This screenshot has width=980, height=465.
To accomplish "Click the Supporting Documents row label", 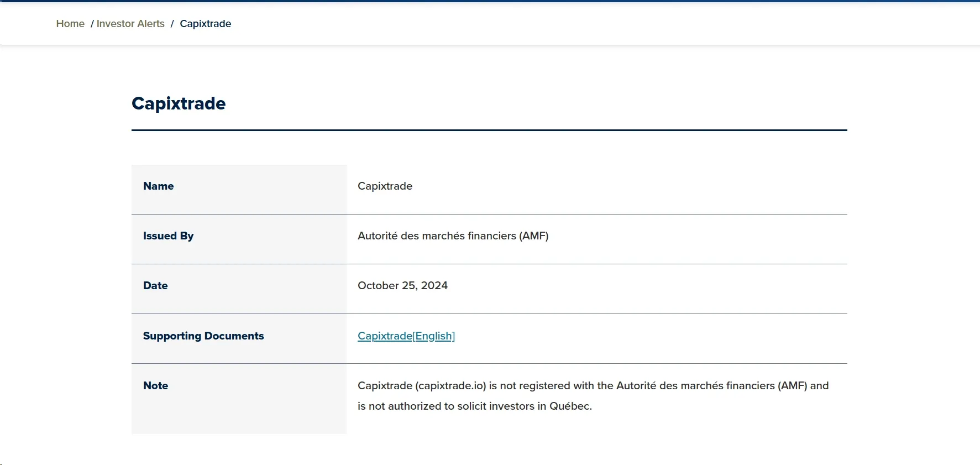I will (x=203, y=336).
